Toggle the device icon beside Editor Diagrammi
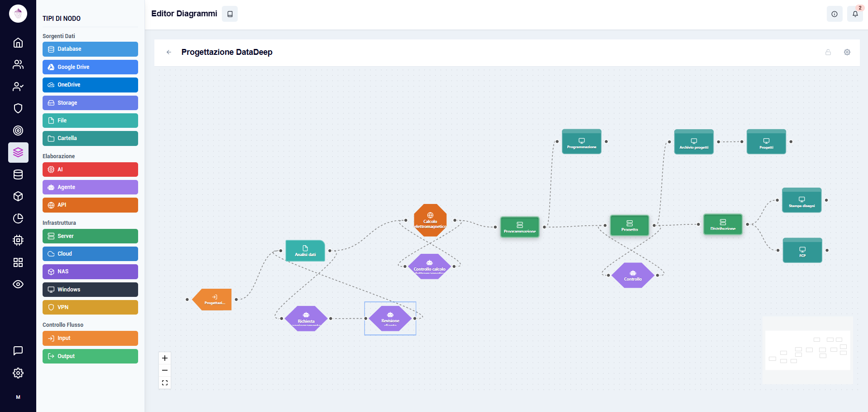This screenshot has height=412, width=868. coord(230,14)
